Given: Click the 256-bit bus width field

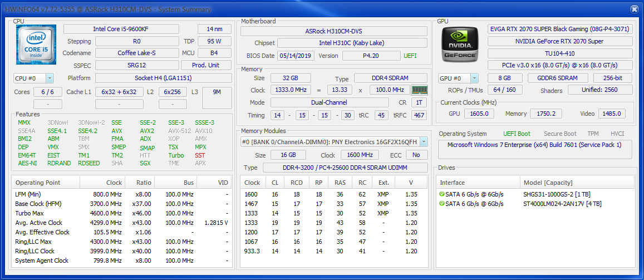Looking at the screenshot, I should tap(613, 78).
